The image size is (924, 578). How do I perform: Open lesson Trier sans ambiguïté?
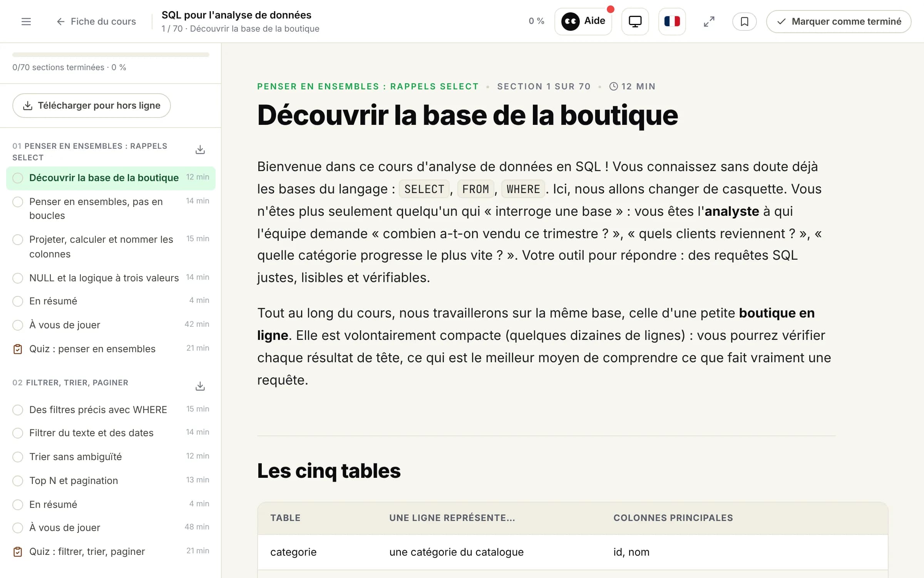(x=111, y=457)
